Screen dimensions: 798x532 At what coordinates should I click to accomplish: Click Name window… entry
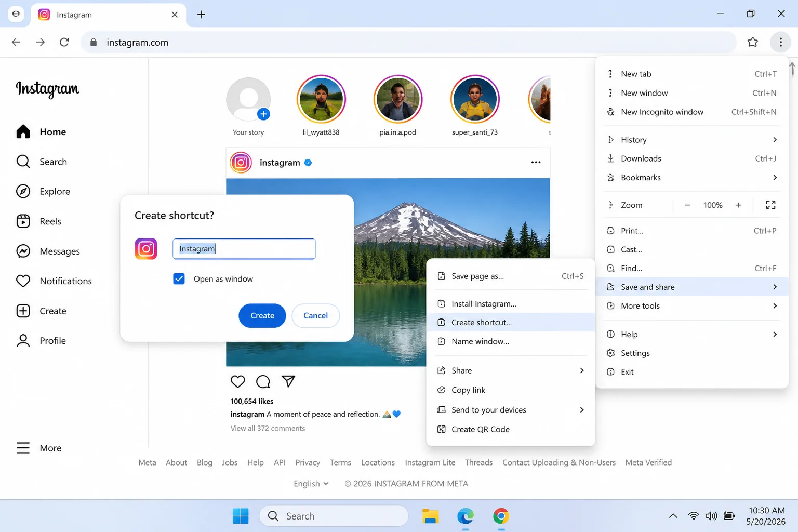coord(511,341)
